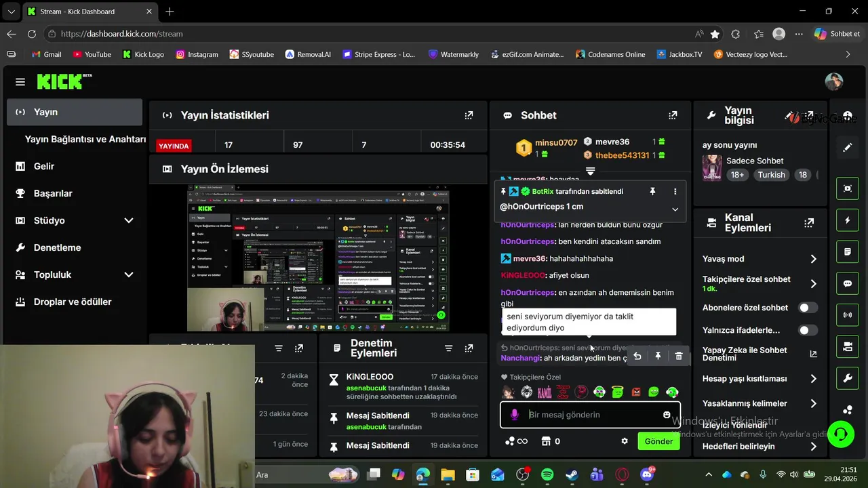The width and height of the screenshot is (868, 488).
Task: Open Takipçilere özel sohbet options arrow
Action: point(813,284)
